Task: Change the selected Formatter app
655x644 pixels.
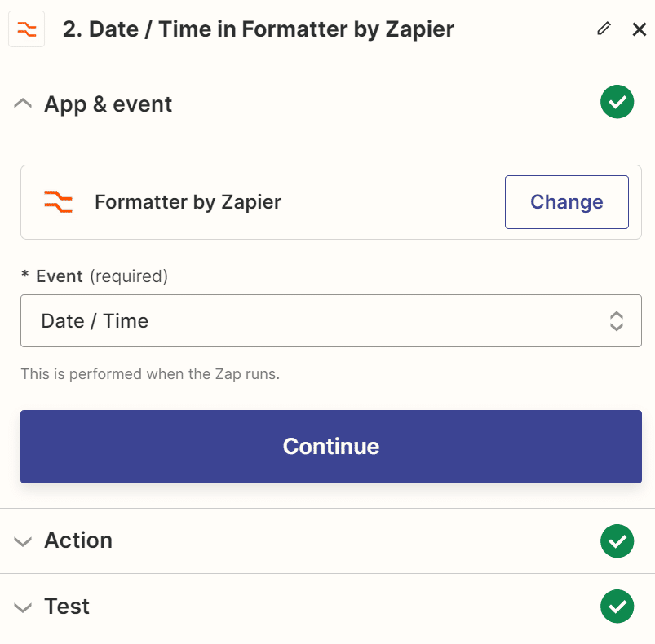Action: 566,202
